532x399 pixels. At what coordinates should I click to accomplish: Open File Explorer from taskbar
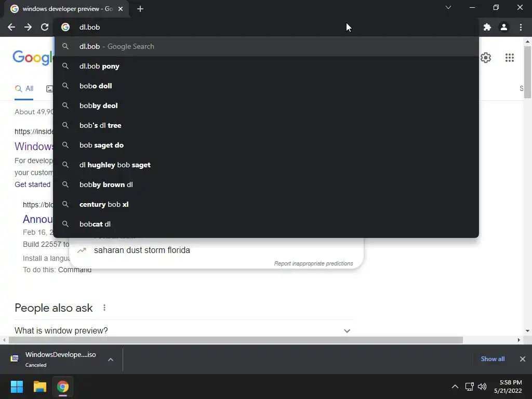point(39,387)
